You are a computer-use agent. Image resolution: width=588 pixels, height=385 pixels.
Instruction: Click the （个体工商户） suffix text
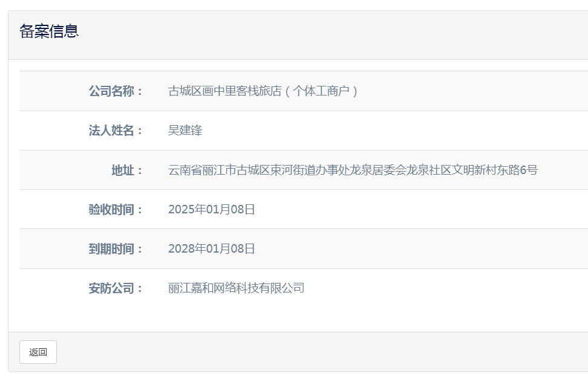click(x=322, y=91)
